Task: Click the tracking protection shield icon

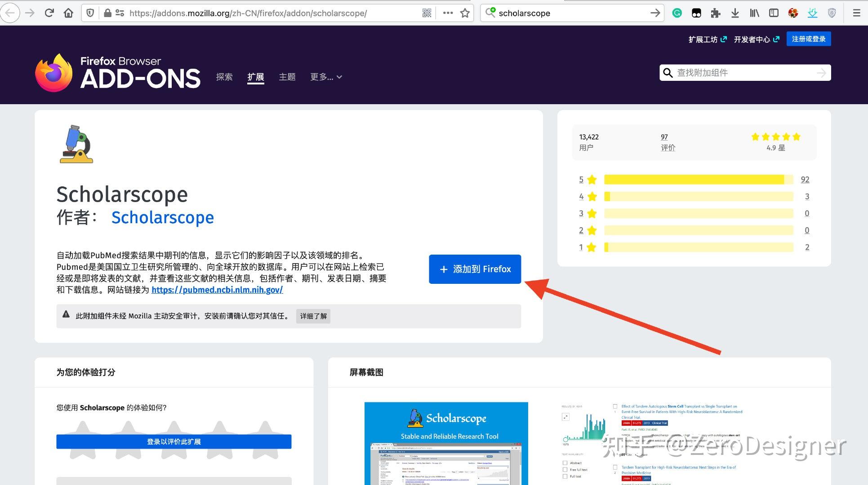Action: click(90, 13)
